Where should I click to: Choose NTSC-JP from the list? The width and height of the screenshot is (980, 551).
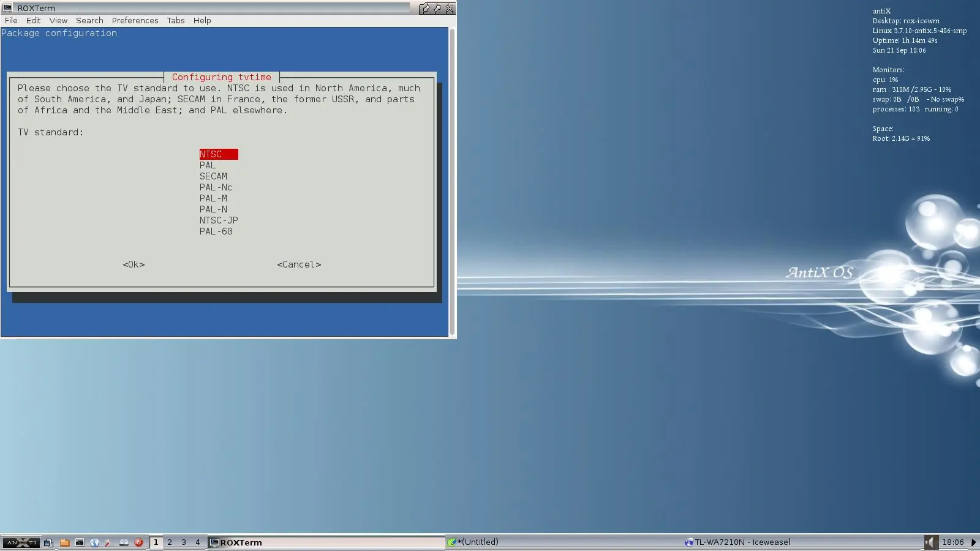click(x=219, y=220)
